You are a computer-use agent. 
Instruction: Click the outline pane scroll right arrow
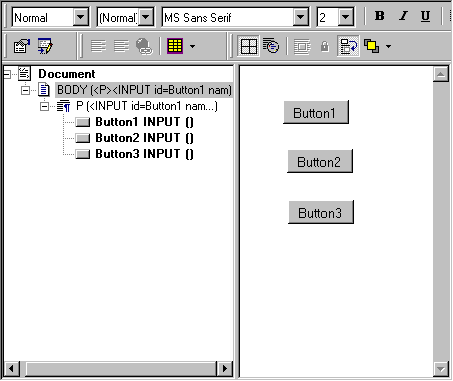click(x=224, y=368)
